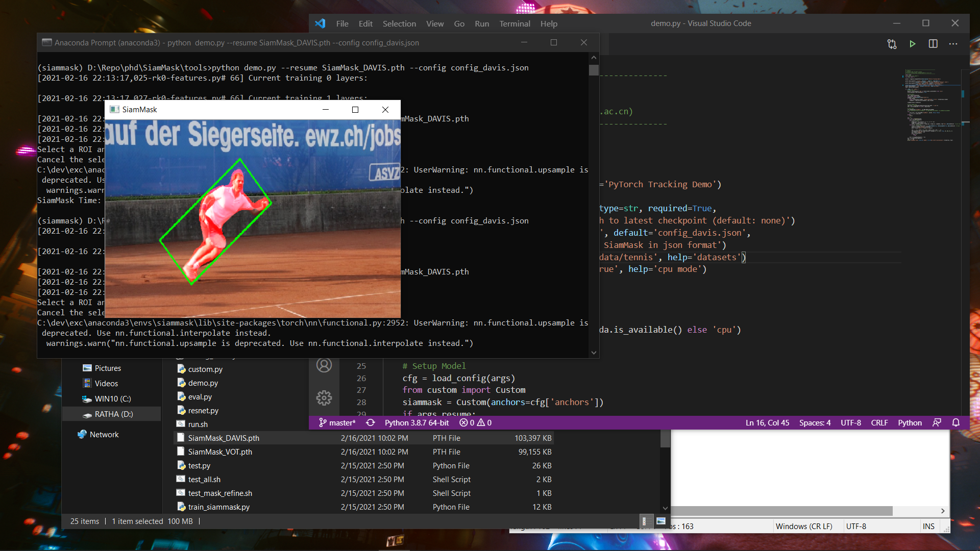The height and width of the screenshot is (551, 980).
Task: Click the Anaconda Prompt scrollbar thumb
Action: point(594,70)
